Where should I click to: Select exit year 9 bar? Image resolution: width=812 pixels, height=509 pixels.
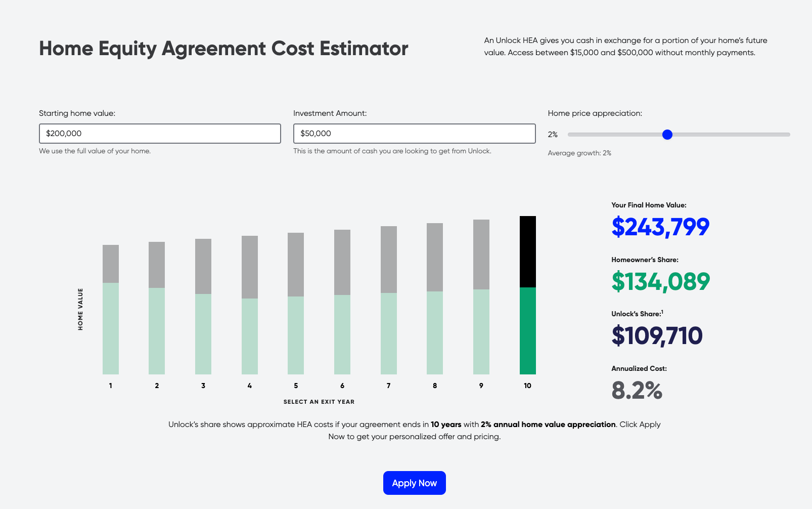click(481, 297)
